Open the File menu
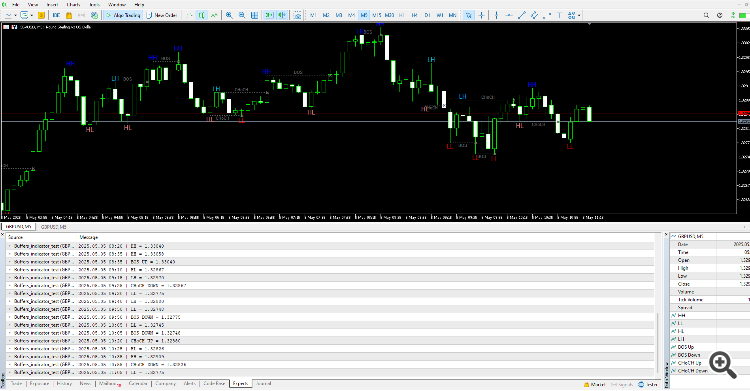 (x=15, y=4)
